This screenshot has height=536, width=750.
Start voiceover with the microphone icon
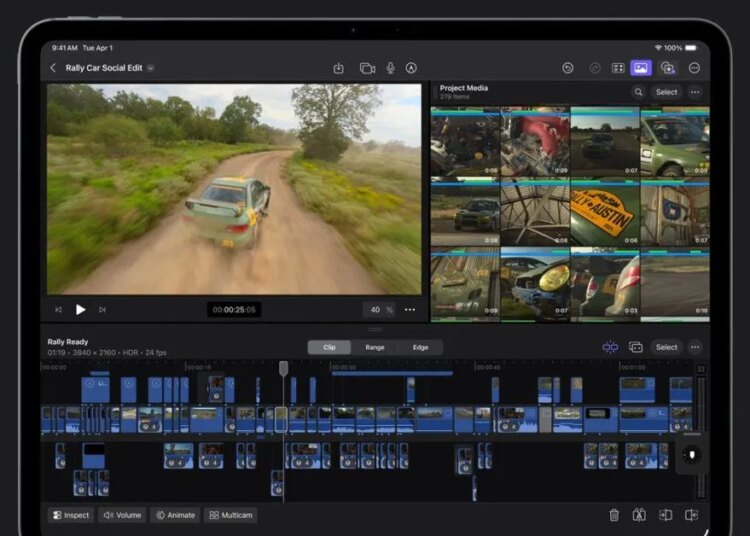click(x=390, y=68)
